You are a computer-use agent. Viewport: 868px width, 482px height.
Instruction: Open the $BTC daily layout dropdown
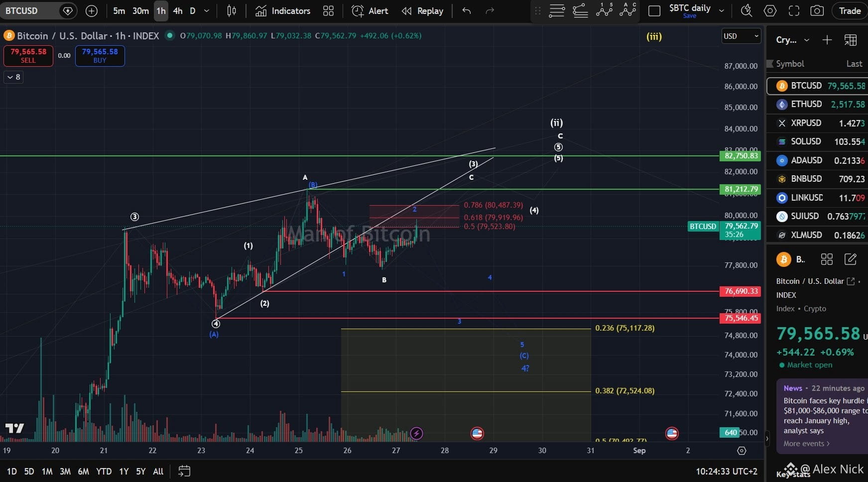pyautogui.click(x=721, y=11)
